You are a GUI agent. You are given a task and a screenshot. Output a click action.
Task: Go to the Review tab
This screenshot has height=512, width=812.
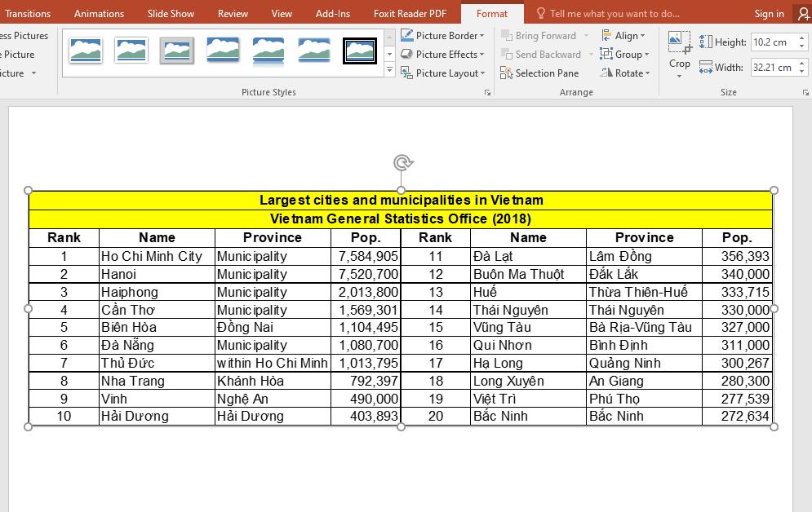pos(233,13)
